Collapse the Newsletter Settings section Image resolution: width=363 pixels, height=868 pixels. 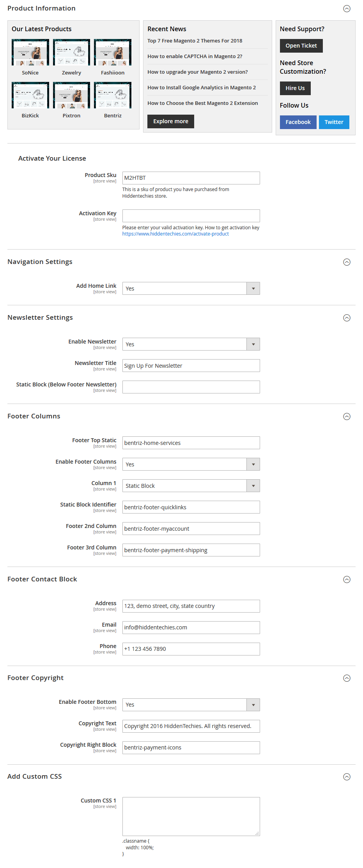pyautogui.click(x=347, y=318)
